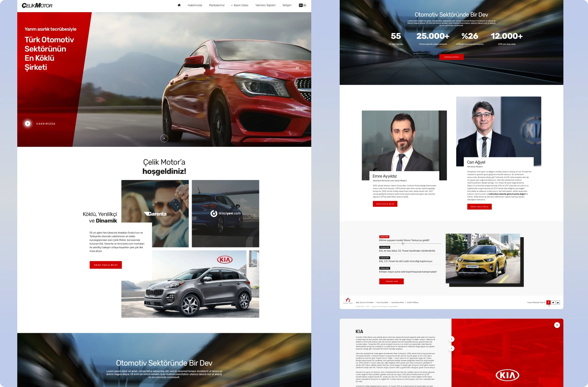This screenshot has height=387, width=588.
Task: Select the TR language option
Action: (x=301, y=5)
